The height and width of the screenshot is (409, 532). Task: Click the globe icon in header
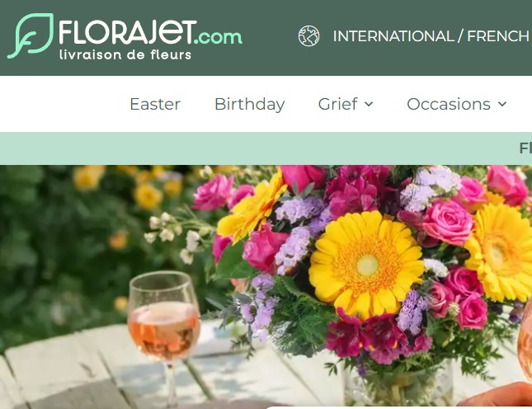[x=308, y=36]
